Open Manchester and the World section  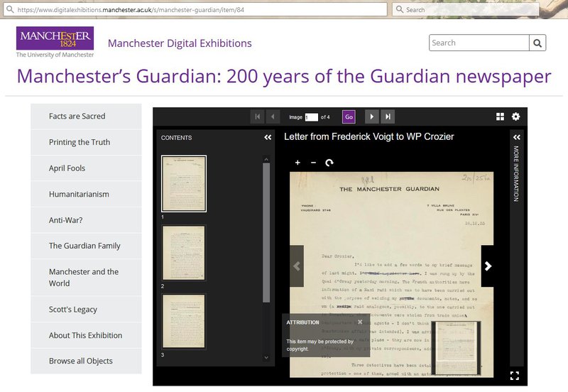coord(86,278)
